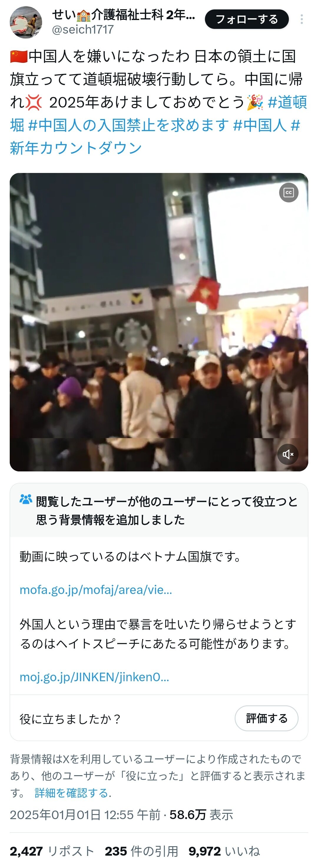
Task: Open the three-dot more options menu
Action: (x=302, y=19)
